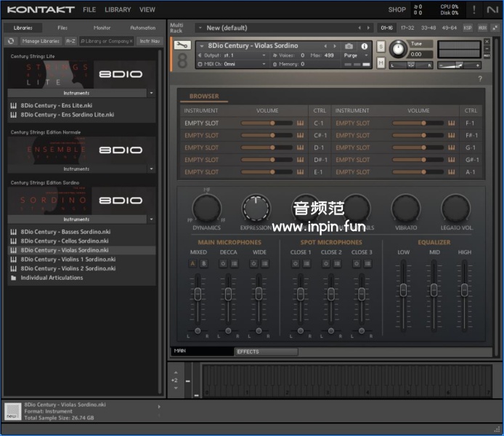Screen dimensions: 504x436
Task: Click the keyboard icon on first browser slot
Action: (x=300, y=124)
